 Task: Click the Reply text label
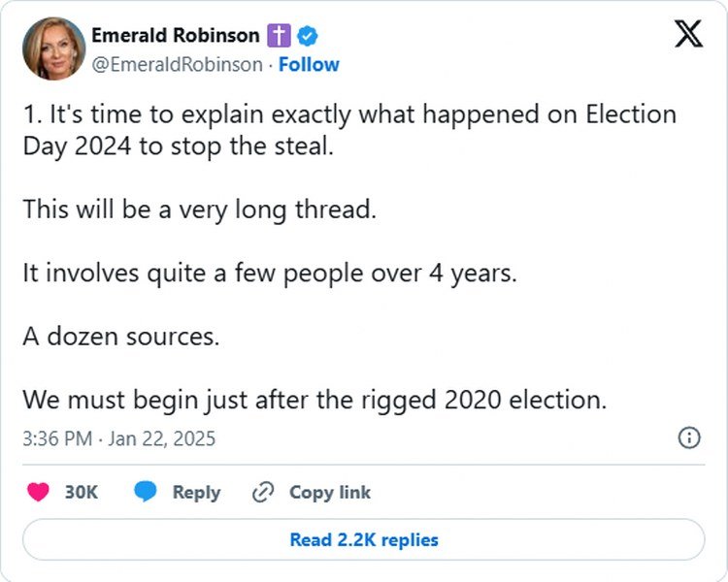point(196,492)
